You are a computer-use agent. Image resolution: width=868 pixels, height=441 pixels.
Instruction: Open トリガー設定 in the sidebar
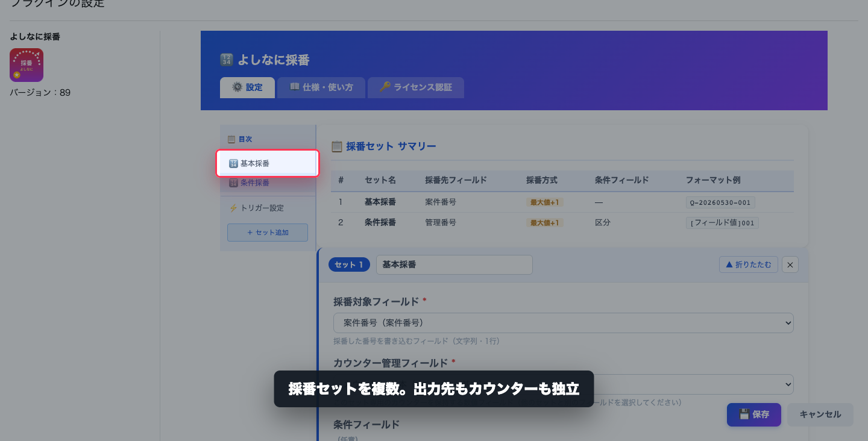(x=268, y=208)
